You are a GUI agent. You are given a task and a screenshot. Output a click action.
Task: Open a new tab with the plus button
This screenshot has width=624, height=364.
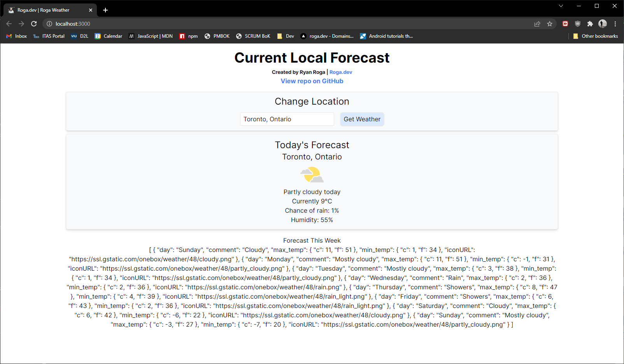[105, 10]
